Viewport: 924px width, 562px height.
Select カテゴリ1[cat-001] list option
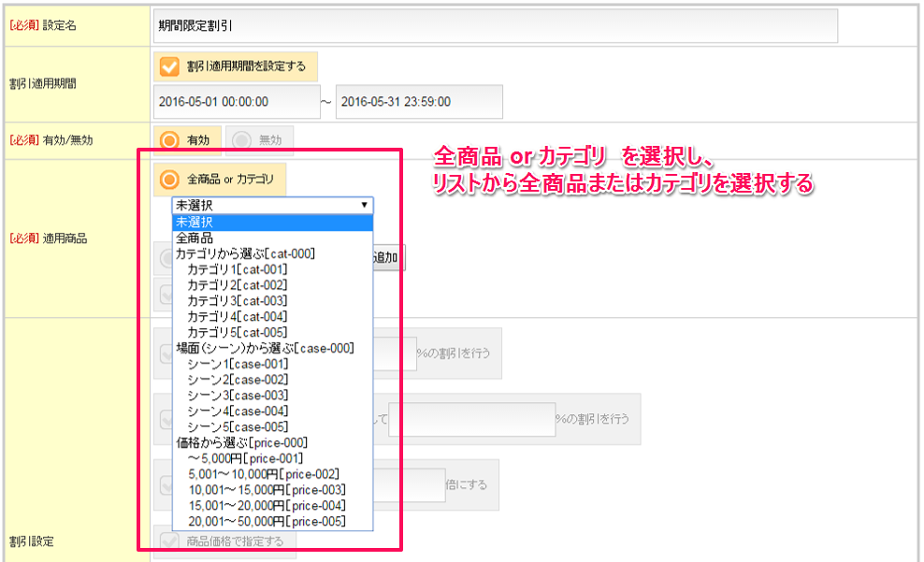(x=237, y=269)
